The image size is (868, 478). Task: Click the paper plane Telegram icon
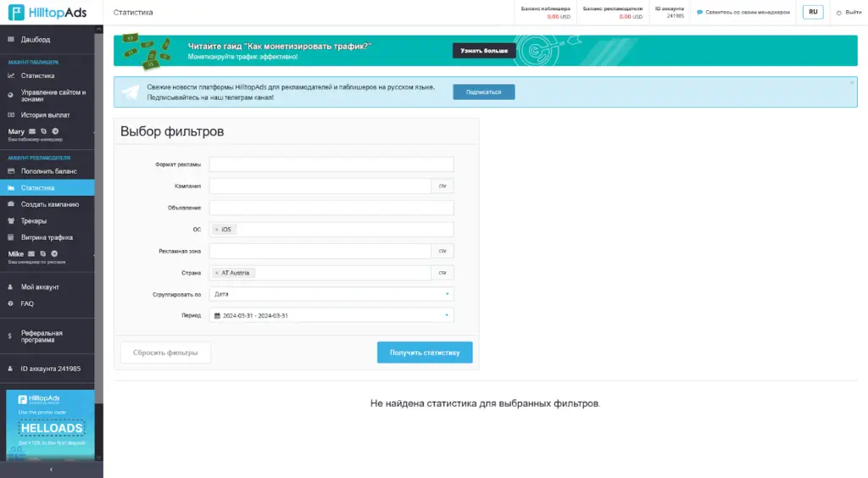pyautogui.click(x=131, y=92)
